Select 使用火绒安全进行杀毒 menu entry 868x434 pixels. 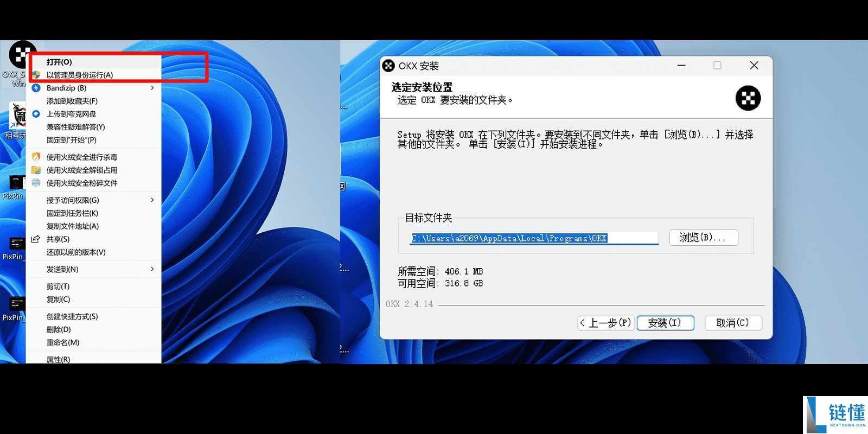(82, 157)
